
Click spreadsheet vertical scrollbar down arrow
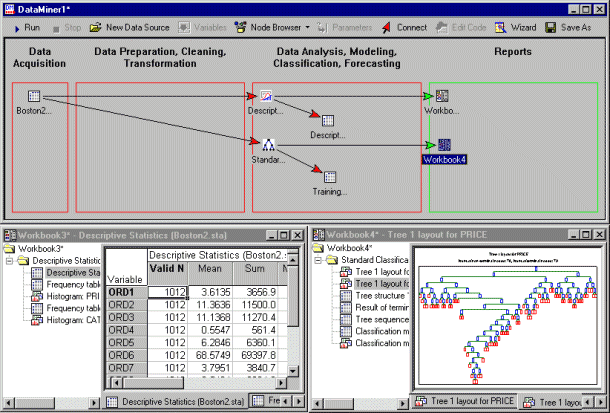[x=293, y=371]
